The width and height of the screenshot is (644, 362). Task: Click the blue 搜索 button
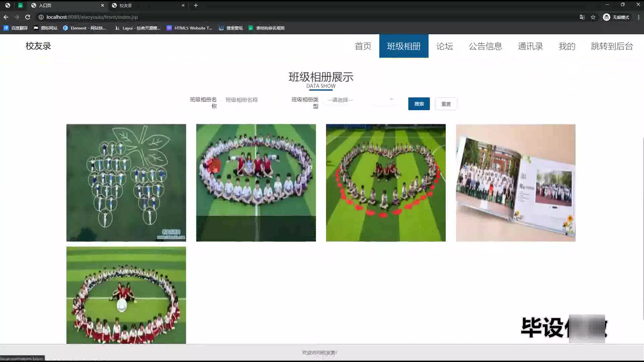coord(419,104)
